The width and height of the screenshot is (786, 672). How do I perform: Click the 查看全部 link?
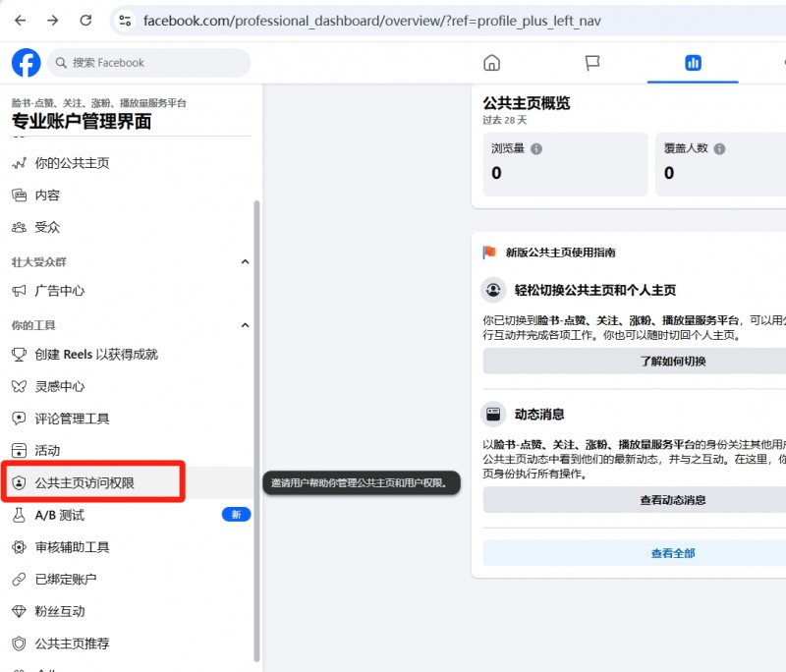click(x=673, y=553)
